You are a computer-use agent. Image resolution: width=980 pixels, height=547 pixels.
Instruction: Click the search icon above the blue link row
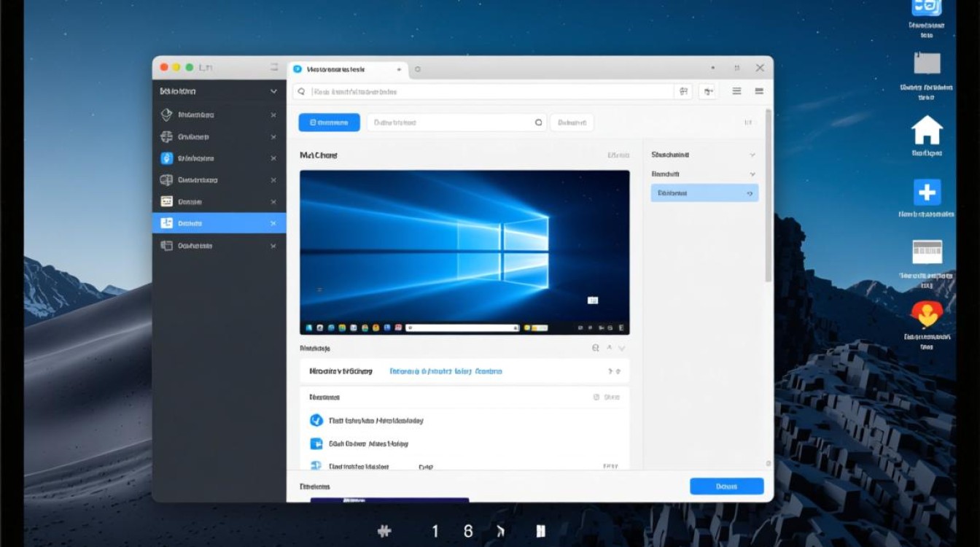click(x=596, y=349)
